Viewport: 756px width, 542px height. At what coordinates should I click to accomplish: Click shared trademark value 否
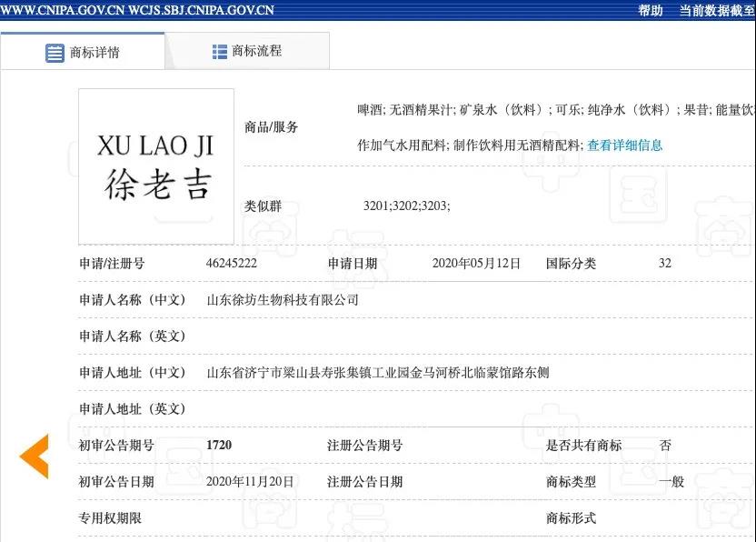[x=665, y=445]
